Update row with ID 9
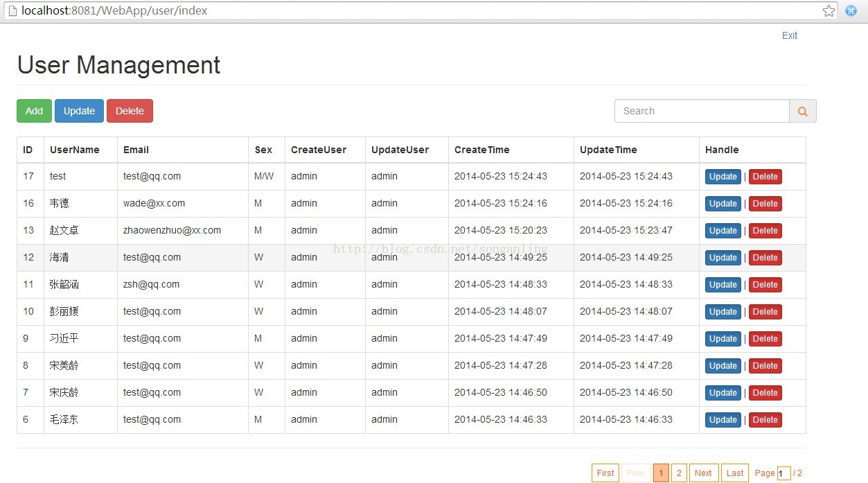 click(x=723, y=339)
